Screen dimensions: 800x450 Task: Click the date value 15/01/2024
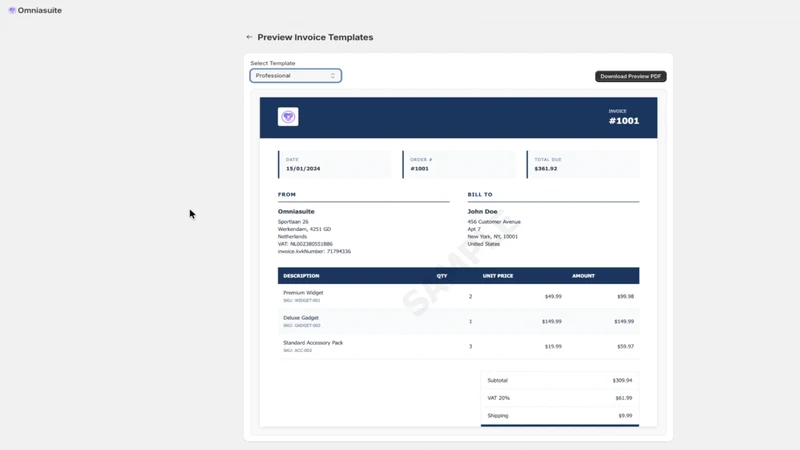[x=303, y=168]
